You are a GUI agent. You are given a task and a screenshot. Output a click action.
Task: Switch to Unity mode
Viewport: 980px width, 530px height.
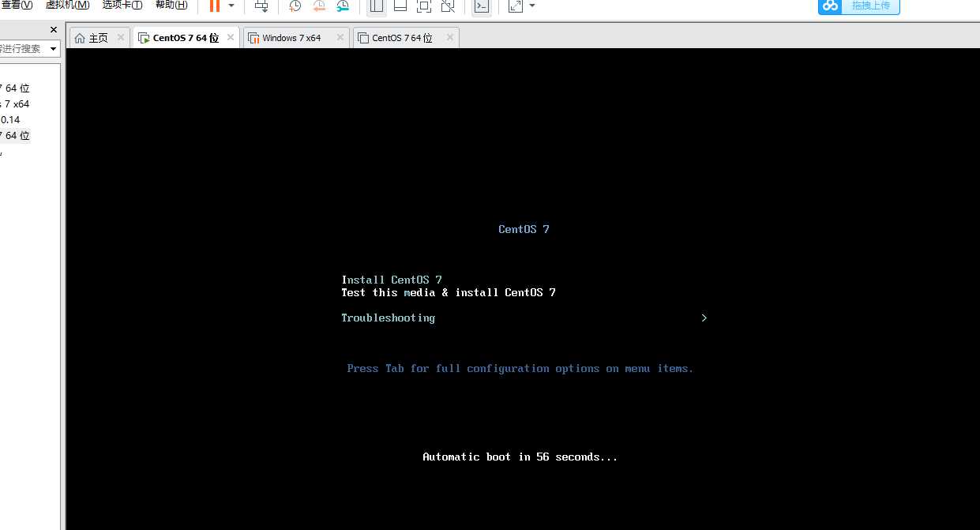(x=448, y=6)
